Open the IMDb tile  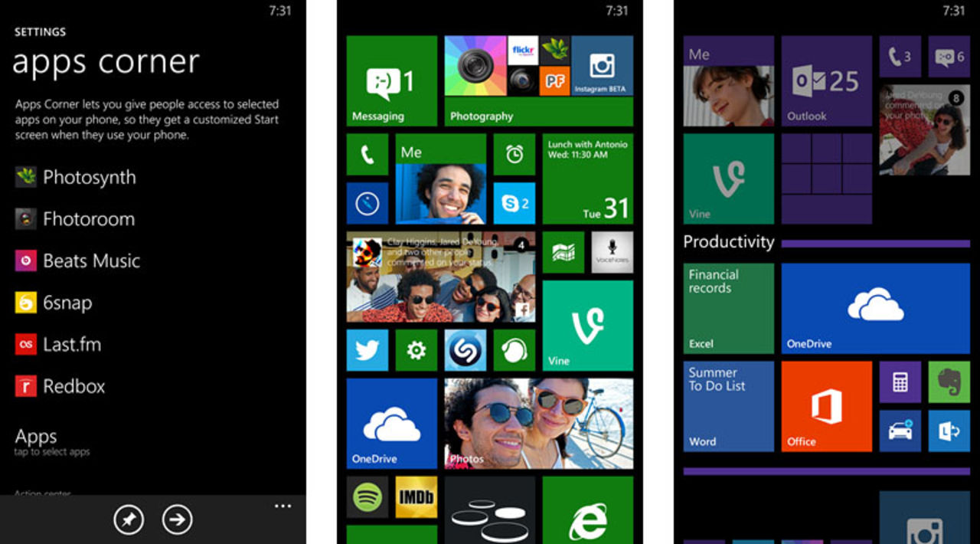416,497
